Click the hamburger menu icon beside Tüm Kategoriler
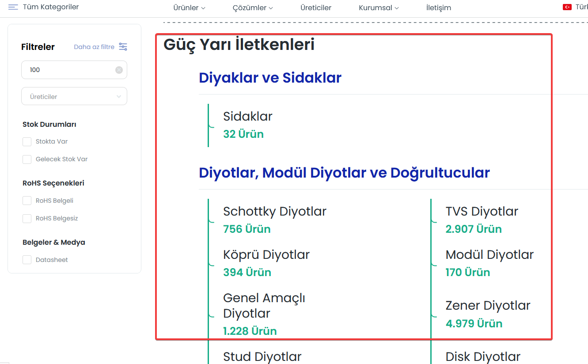The image size is (588, 364). click(x=13, y=7)
